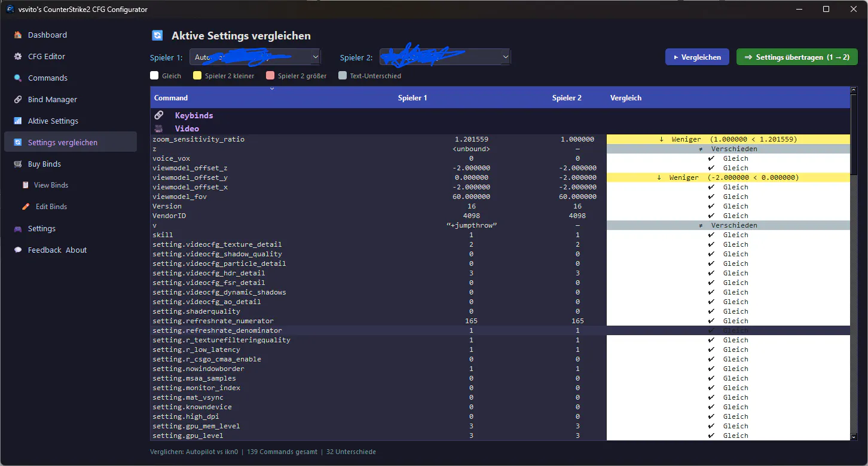Click Settings übertragen (1 → 2) button
The width and height of the screenshot is (868, 466).
(797, 57)
